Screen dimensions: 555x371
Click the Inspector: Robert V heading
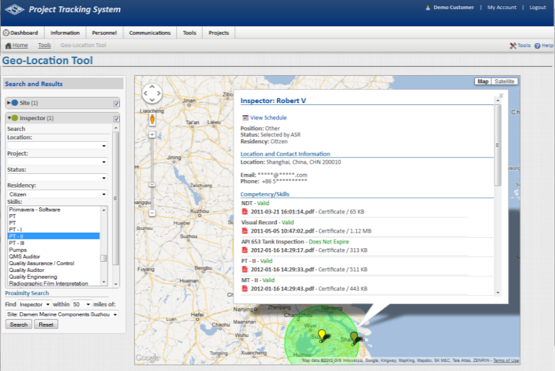[x=273, y=101]
